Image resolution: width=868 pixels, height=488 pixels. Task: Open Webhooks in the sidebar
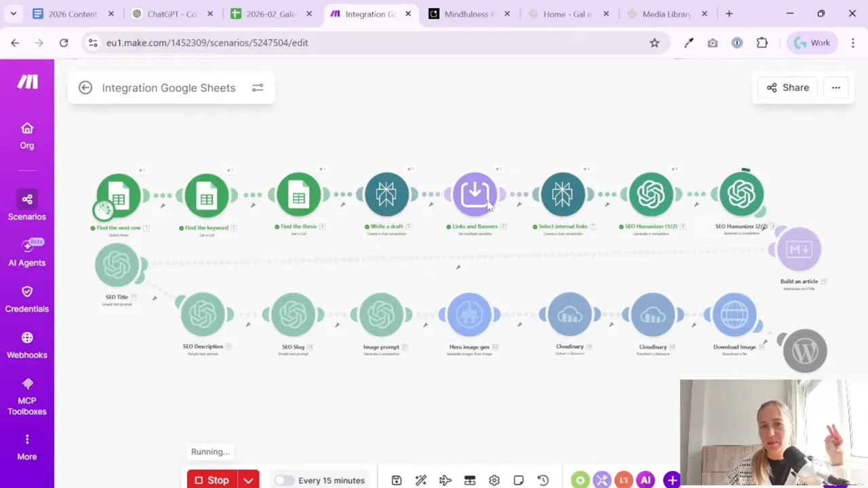[x=27, y=345]
